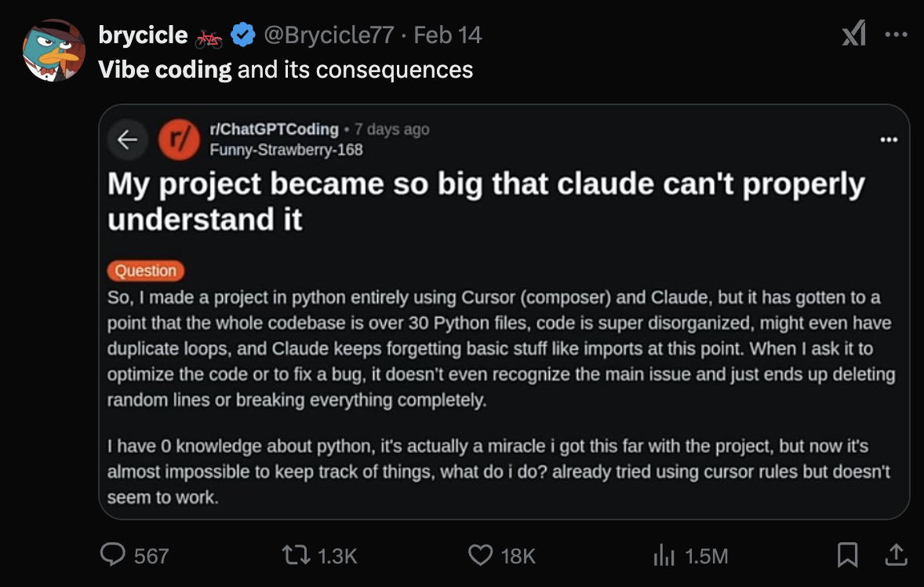The height and width of the screenshot is (587, 924).
Task: Click the Funny-Strawberry-168 username
Action: tap(286, 149)
